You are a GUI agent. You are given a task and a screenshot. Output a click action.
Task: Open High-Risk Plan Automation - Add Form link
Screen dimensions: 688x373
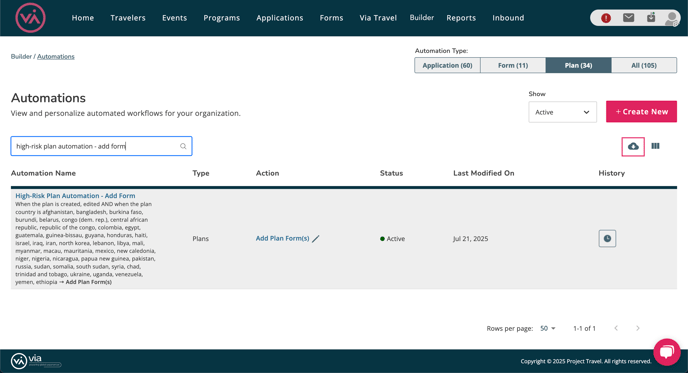75,196
